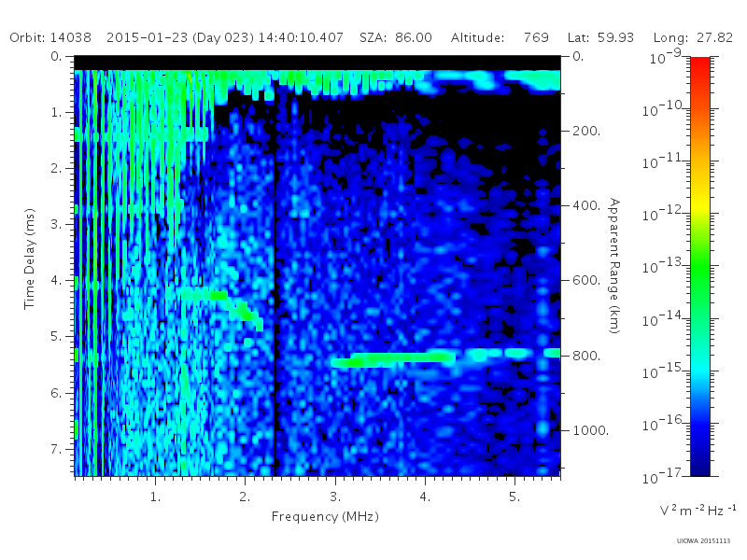Click the 'Altitude: 769' header text
The width and height of the screenshot is (747, 560).
point(500,37)
